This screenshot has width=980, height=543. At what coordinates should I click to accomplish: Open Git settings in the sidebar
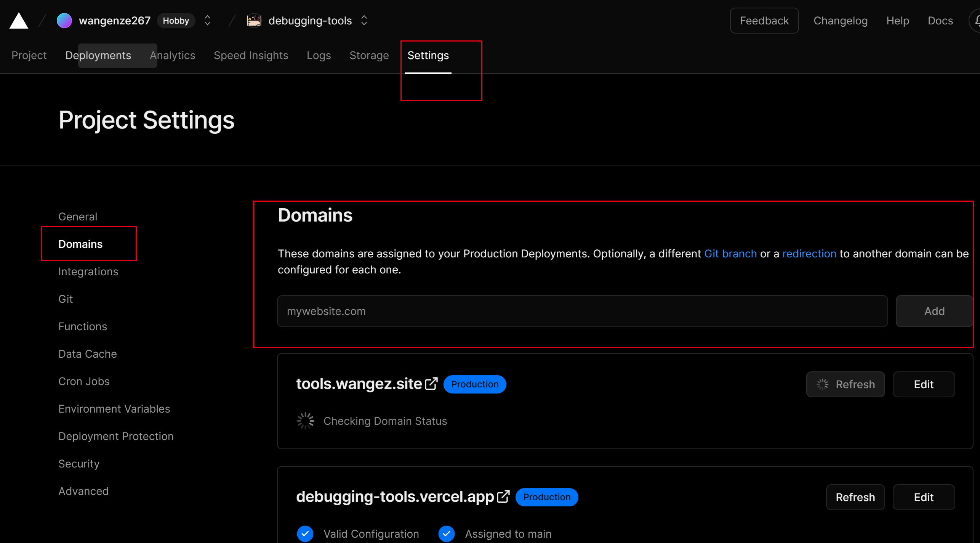65,299
